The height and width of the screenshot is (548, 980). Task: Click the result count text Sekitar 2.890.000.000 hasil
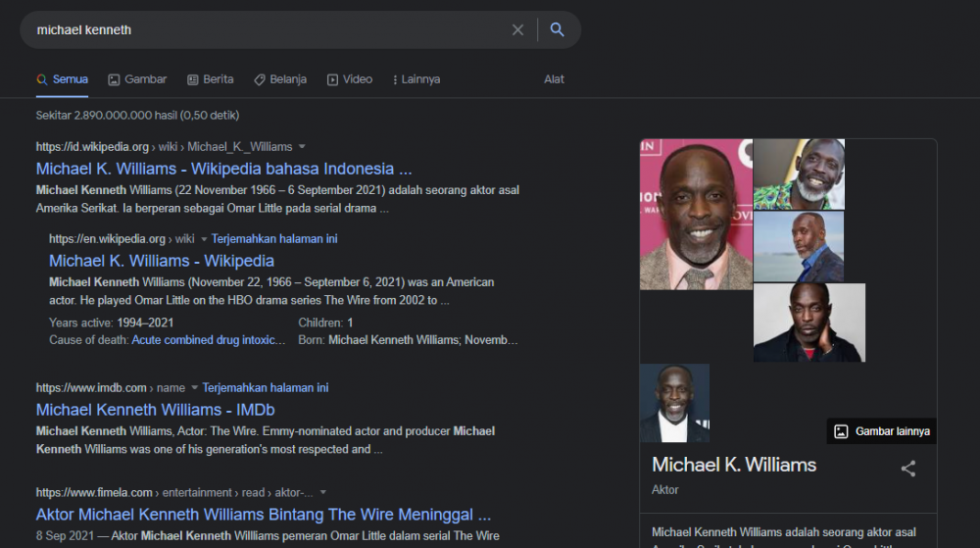click(137, 115)
